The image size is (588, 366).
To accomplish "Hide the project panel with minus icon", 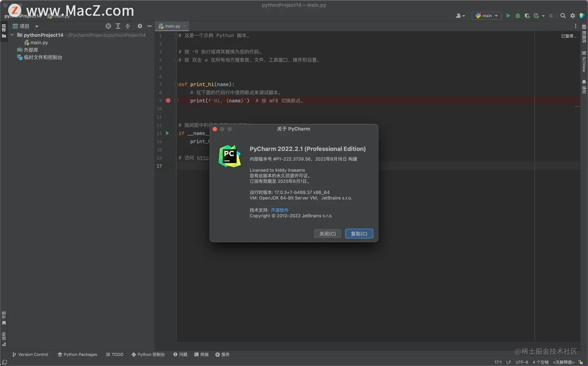I will pyautogui.click(x=149, y=26).
